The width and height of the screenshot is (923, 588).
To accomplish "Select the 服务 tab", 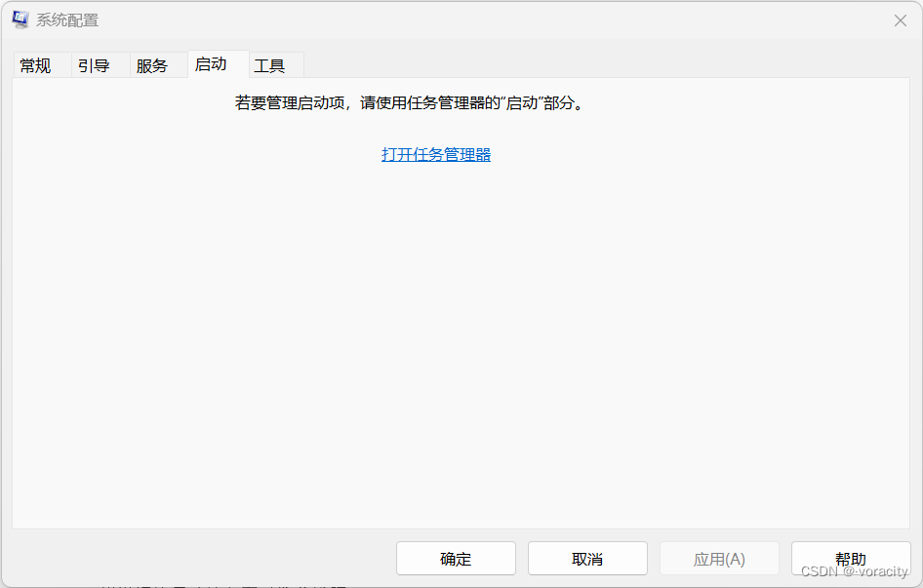I will click(x=153, y=65).
